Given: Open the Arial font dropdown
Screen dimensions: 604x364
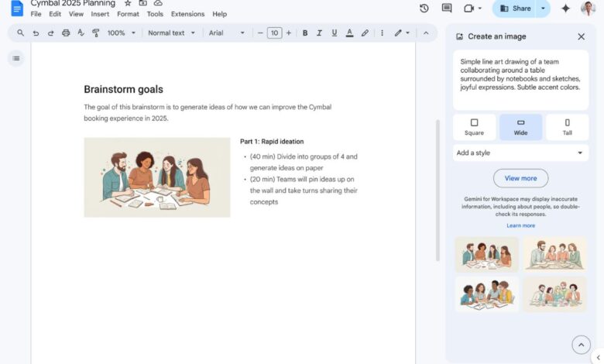Looking at the screenshot, I should click(x=226, y=33).
